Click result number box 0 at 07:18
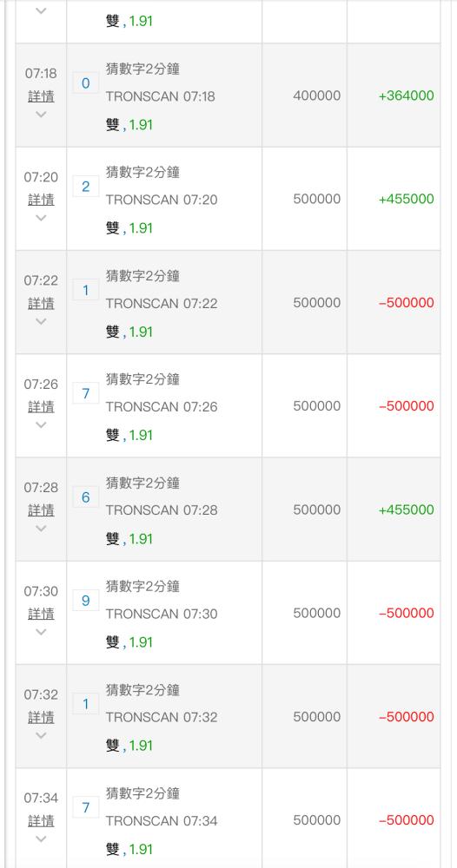Image resolution: width=457 pixels, height=868 pixels. [x=86, y=83]
